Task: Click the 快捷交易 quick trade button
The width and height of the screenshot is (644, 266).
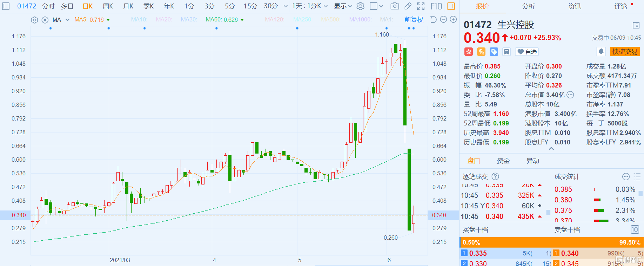Action: coord(625,52)
